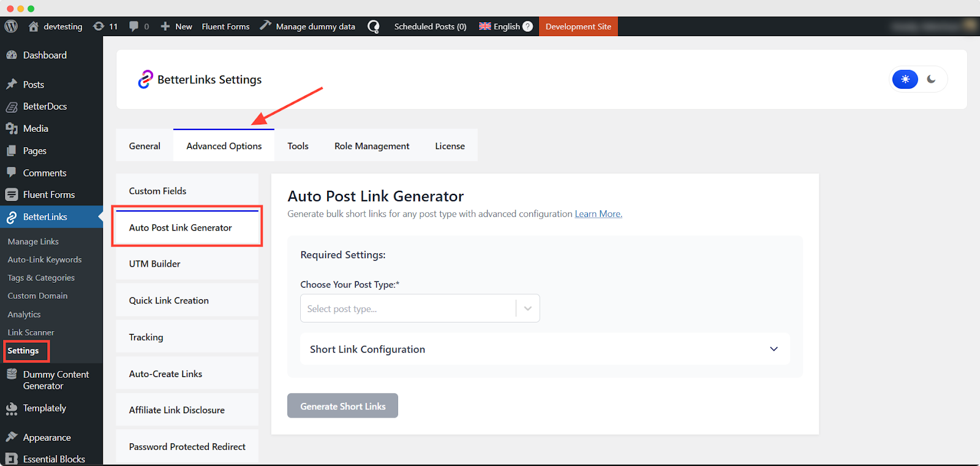Screen dimensions: 980x466
Task: Open Affiliate Link Disclosure section
Action: coord(187,410)
